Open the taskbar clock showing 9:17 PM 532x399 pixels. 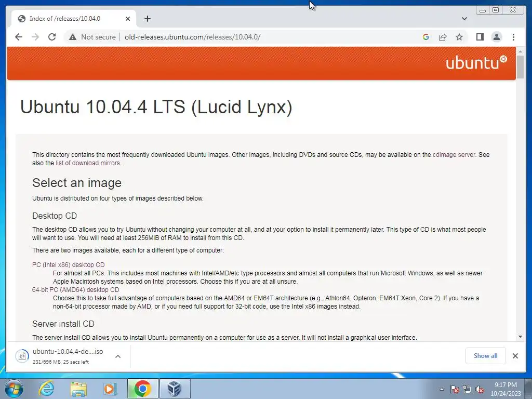click(506, 389)
